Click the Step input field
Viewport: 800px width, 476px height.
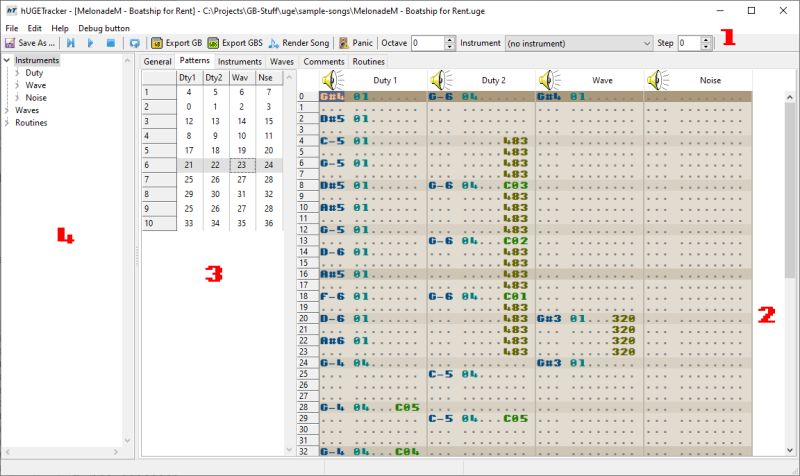coord(689,43)
